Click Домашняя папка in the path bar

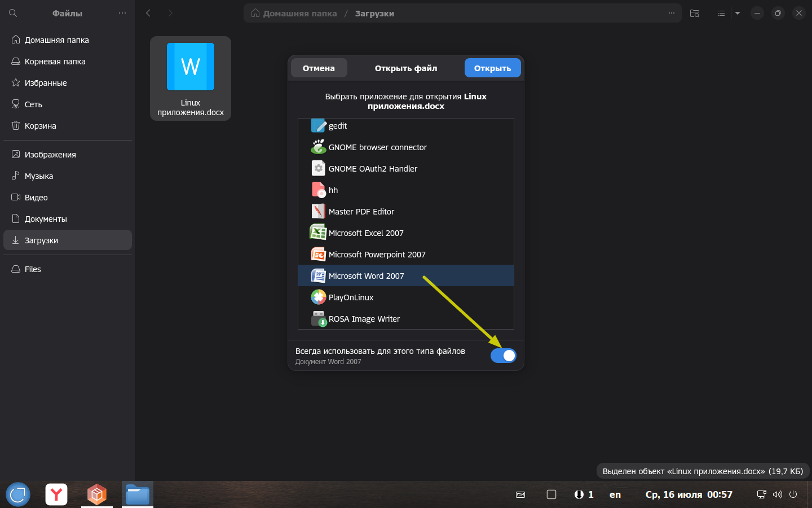coord(294,13)
